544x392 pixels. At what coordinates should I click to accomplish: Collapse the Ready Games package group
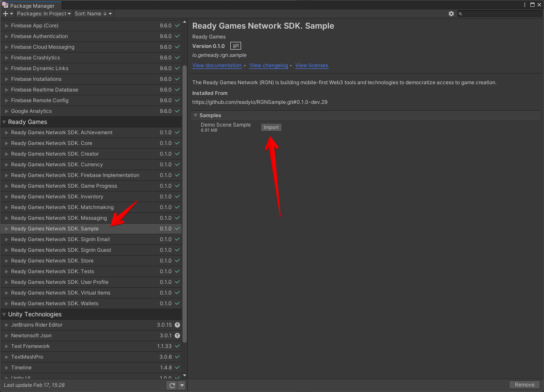pos(4,122)
